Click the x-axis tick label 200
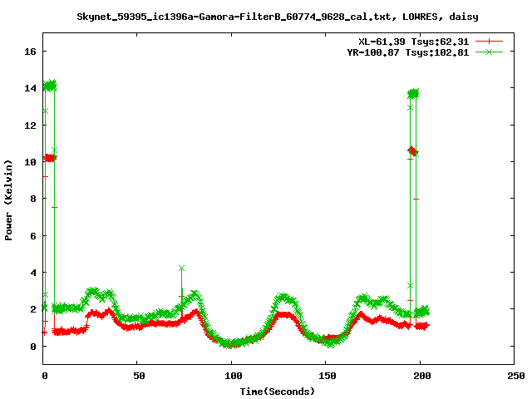The image size is (532, 399). click(x=421, y=376)
